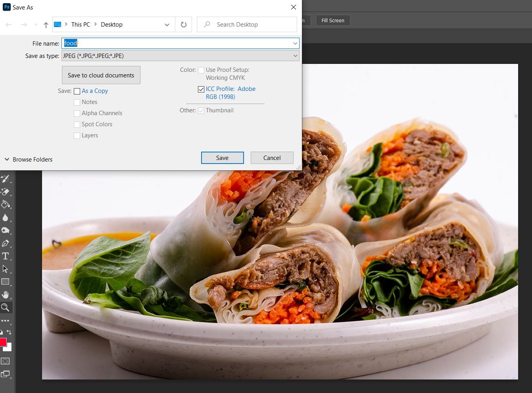Swap foreground and background colors
Screen dimensions: 532x393
pyautogui.click(x=9, y=332)
